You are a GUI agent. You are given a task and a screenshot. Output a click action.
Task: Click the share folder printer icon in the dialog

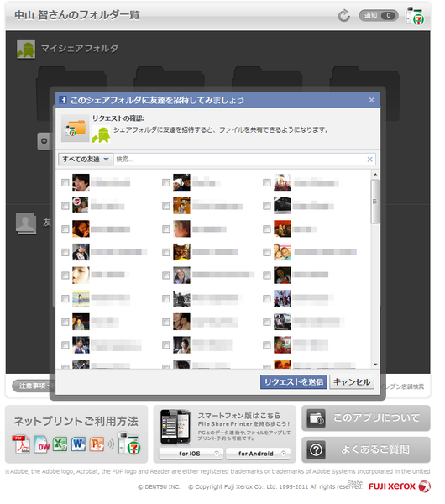click(x=75, y=129)
